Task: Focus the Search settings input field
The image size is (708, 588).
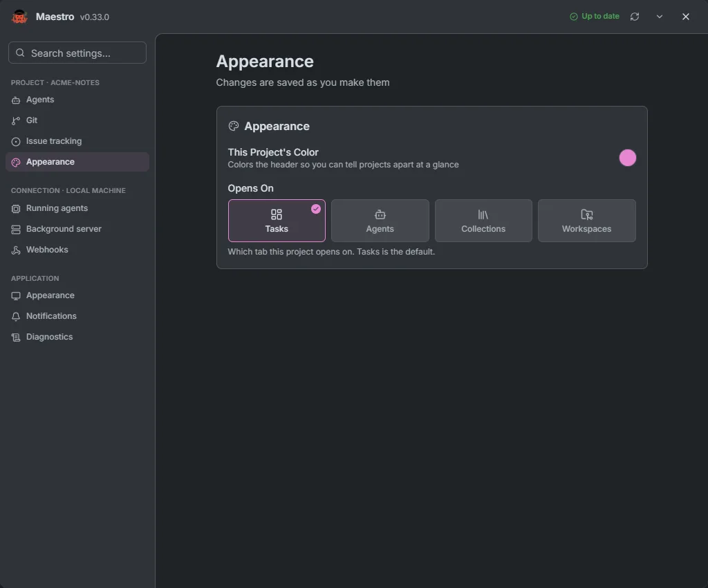Action: tap(77, 53)
